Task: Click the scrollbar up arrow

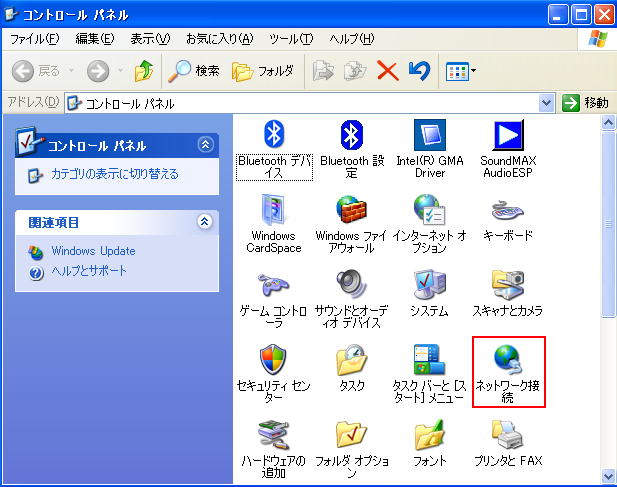Action: coord(608,123)
